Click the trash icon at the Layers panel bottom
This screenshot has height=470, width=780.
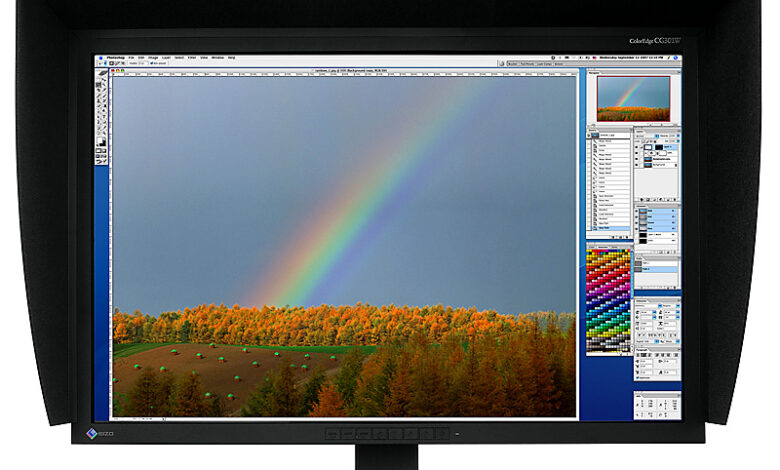point(675,199)
